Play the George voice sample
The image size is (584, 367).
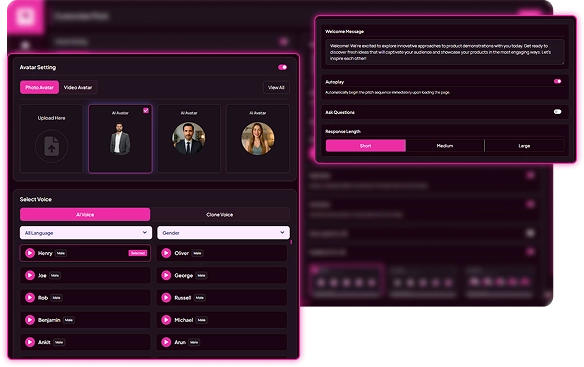pyautogui.click(x=166, y=276)
